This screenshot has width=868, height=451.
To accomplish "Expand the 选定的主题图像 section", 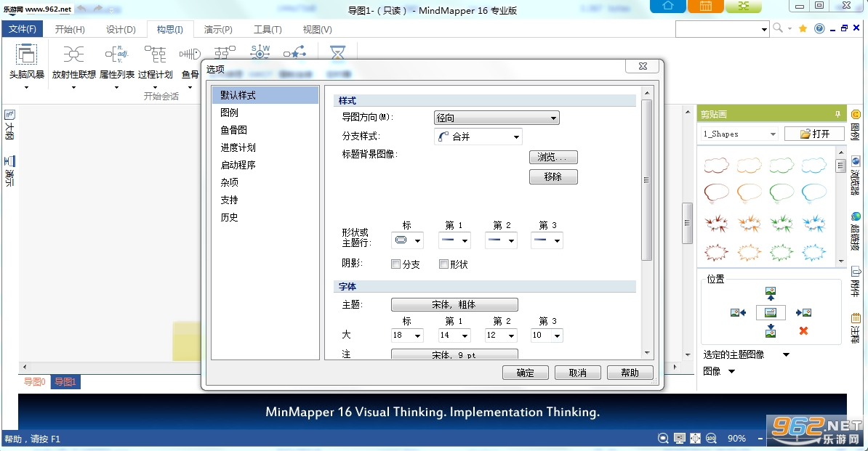I will (786, 355).
